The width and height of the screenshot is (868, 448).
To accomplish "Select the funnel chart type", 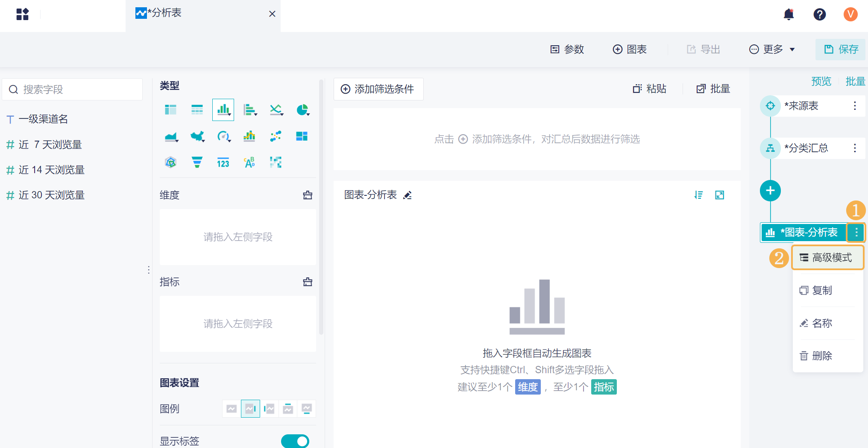I will coord(197,162).
